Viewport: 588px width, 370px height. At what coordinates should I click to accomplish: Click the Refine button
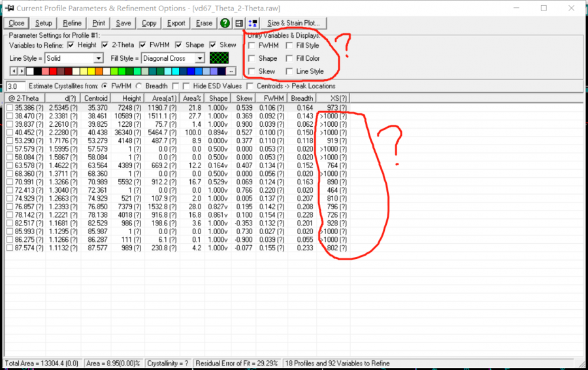click(x=73, y=23)
